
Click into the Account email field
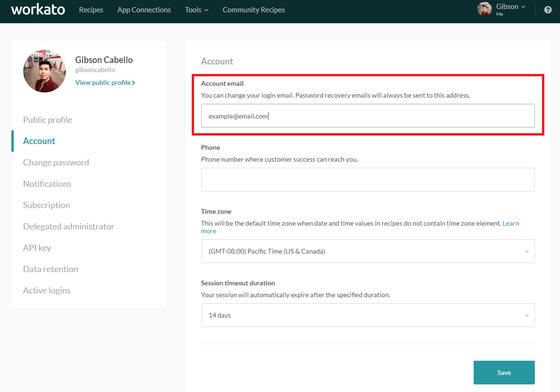(368, 116)
